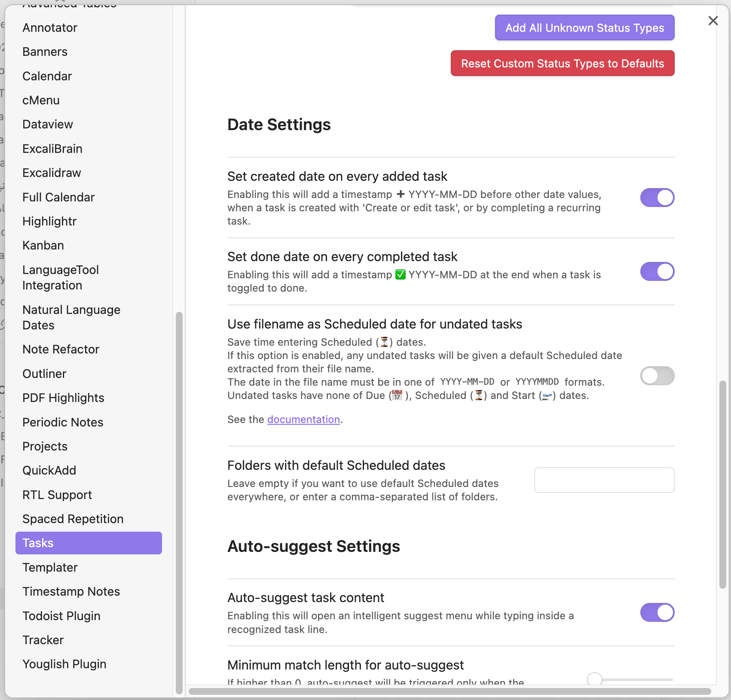
Task: Click the horizontal scrollbar at bottom
Action: (450, 691)
